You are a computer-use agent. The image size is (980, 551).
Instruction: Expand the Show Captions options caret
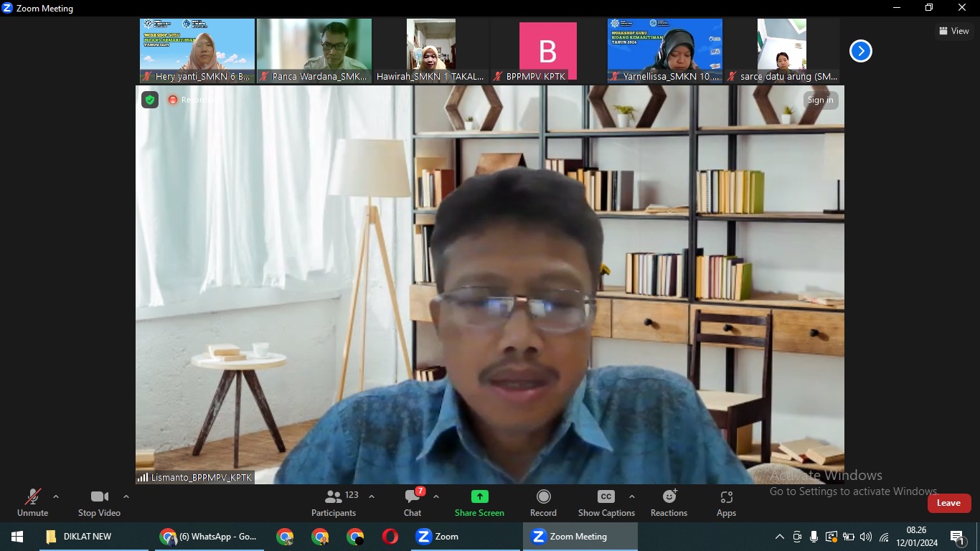(x=631, y=496)
